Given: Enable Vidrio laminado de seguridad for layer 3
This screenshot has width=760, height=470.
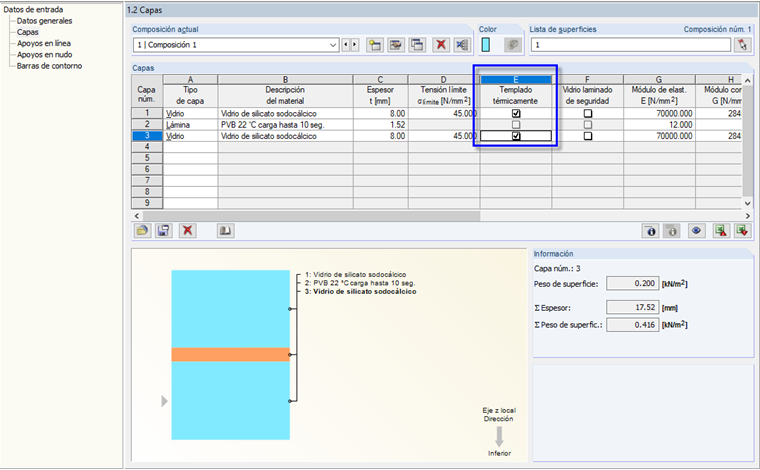Looking at the screenshot, I should pyautogui.click(x=588, y=136).
